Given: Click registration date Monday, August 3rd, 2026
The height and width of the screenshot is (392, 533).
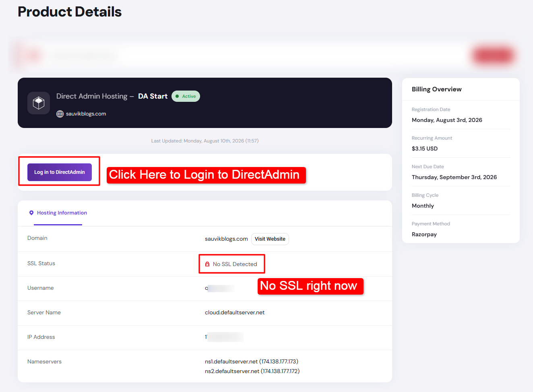Looking at the screenshot, I should point(447,120).
